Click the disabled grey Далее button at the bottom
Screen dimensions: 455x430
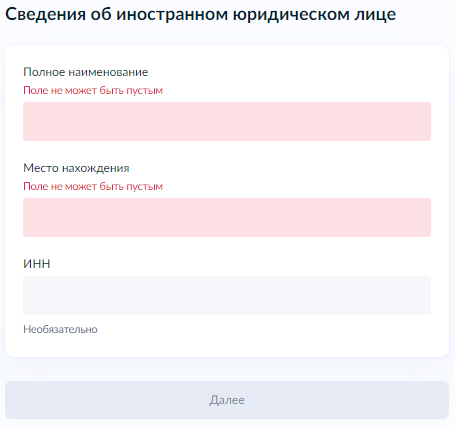point(227,400)
